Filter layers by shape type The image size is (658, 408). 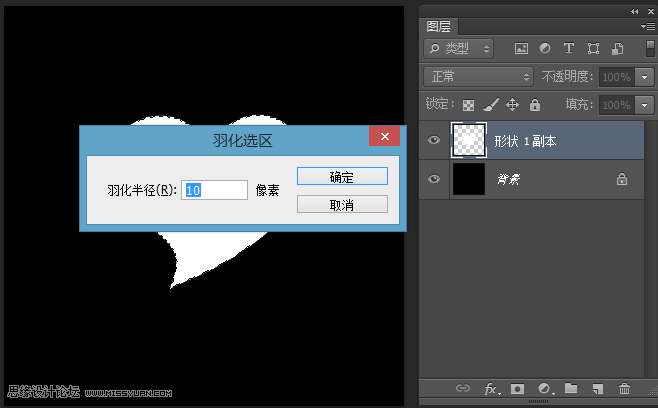(593, 49)
